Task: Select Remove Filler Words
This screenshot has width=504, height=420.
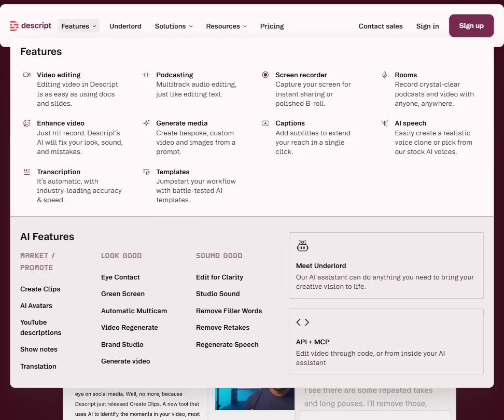Action: tap(229, 311)
